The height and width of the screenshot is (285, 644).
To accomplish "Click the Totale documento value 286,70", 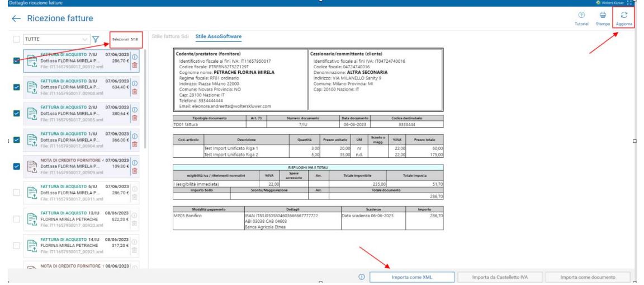I will (x=436, y=196).
